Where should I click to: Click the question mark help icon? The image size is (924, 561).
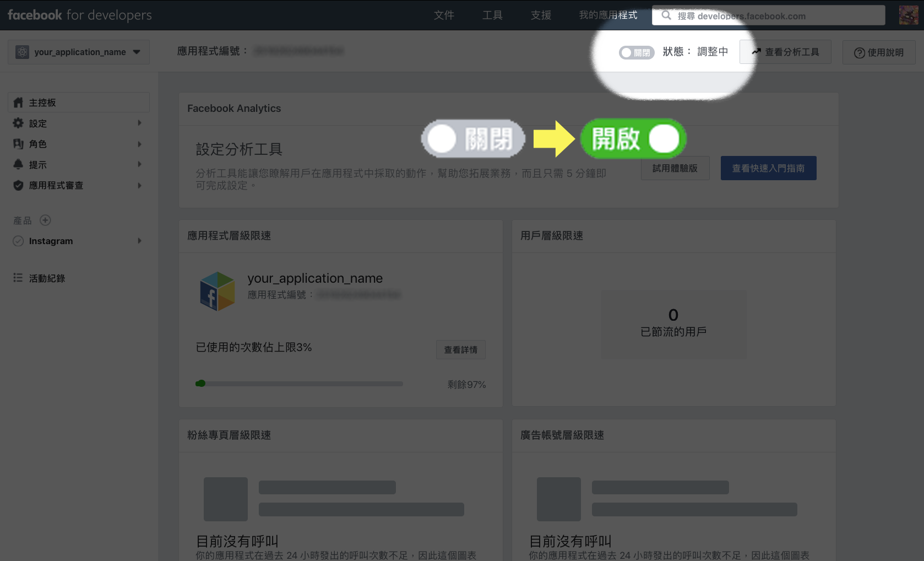point(859,53)
